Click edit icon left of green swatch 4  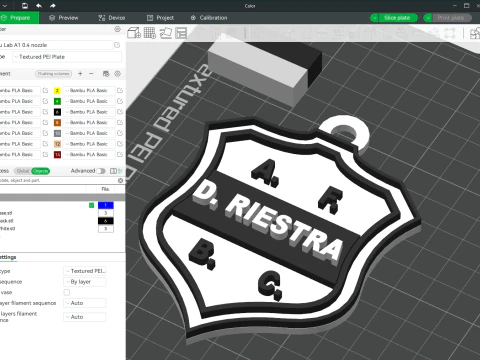coord(45,101)
